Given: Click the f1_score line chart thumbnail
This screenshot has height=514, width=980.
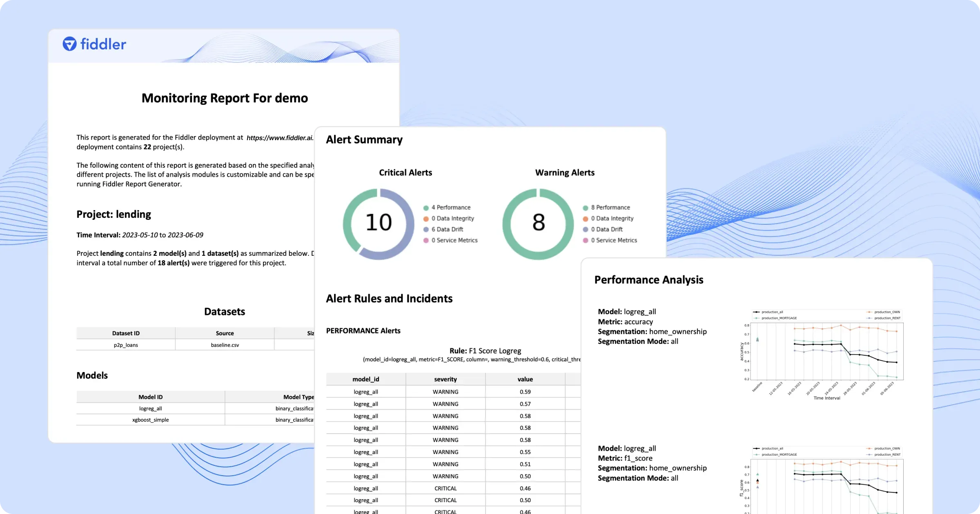Looking at the screenshot, I should (822, 479).
